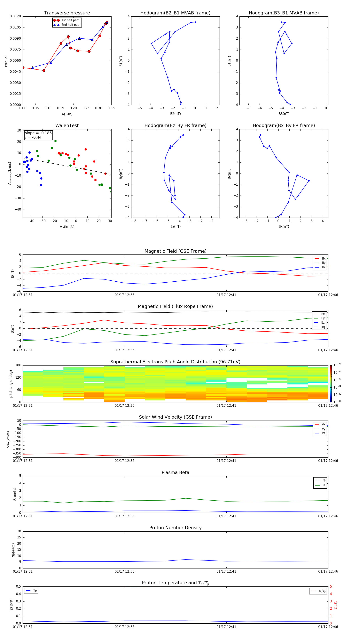
Task: Click the 'Solar Wind Velocity (GSE Frame)' title
Action: coord(175,417)
